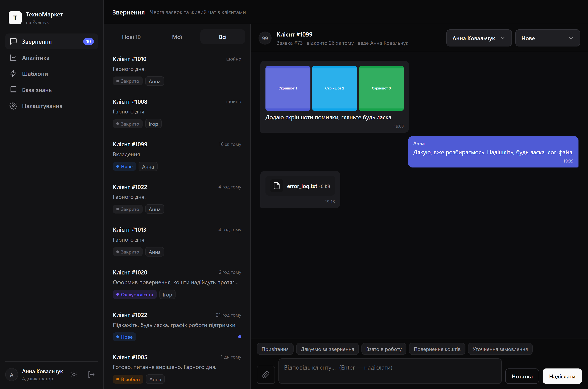Toggle the light/dark theme sun icon

[74, 374]
